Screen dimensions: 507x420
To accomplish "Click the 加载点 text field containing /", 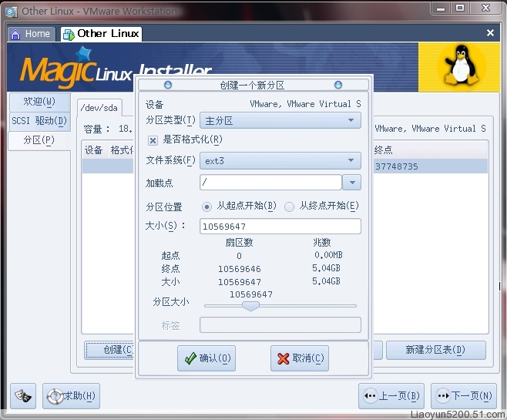I will point(270,183).
